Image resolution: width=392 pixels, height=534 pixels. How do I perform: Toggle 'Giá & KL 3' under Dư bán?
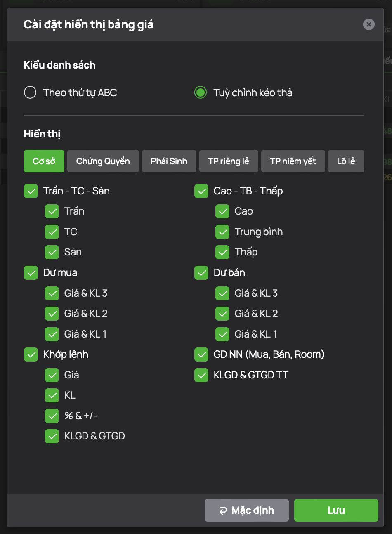(x=222, y=293)
